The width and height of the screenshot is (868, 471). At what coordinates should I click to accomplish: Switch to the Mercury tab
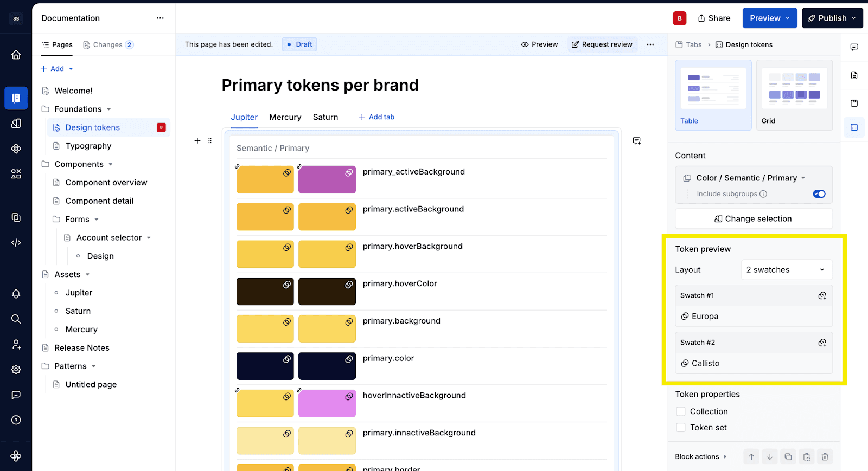pos(285,117)
